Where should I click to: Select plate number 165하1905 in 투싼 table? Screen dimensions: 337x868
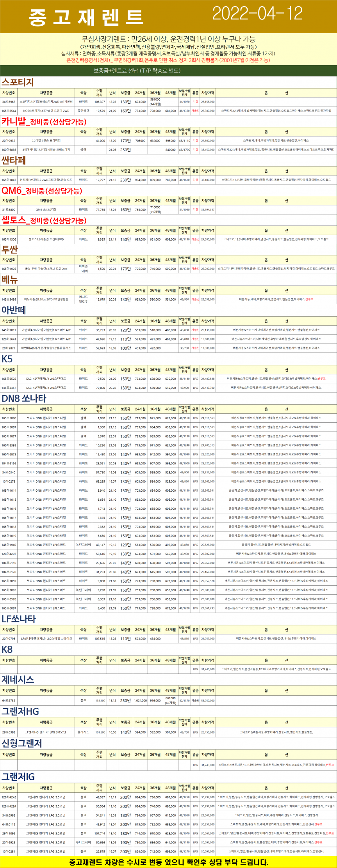click(9, 269)
